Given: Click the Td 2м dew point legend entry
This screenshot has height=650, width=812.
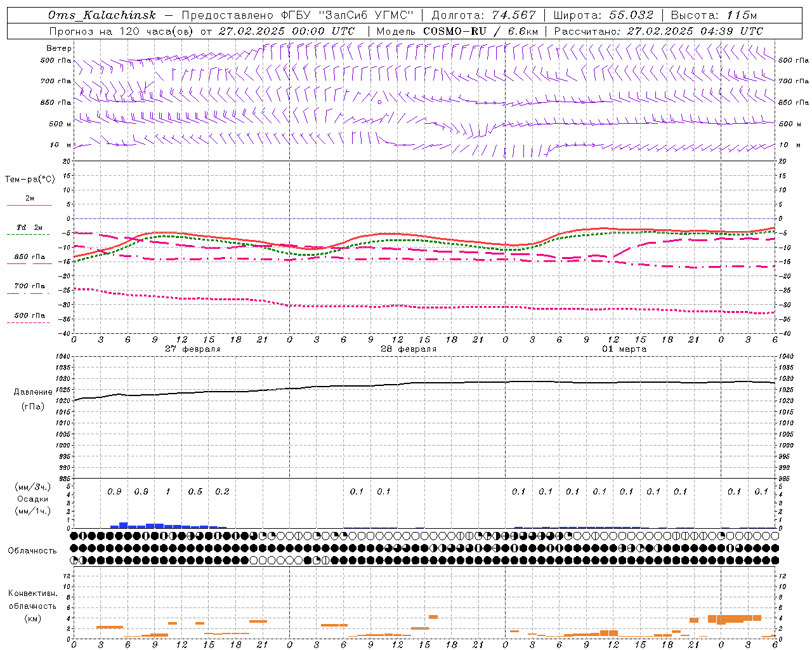Looking at the screenshot, I should 29,227.
